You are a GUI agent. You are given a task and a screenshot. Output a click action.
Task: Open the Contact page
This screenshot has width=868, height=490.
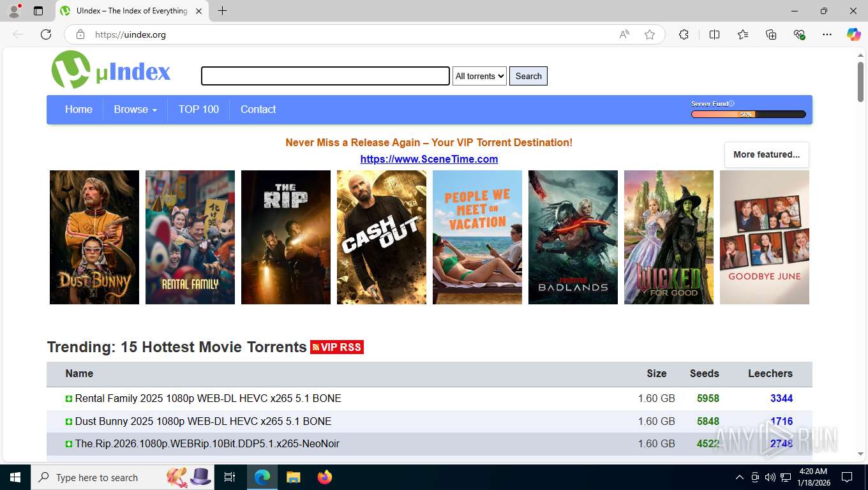point(258,110)
